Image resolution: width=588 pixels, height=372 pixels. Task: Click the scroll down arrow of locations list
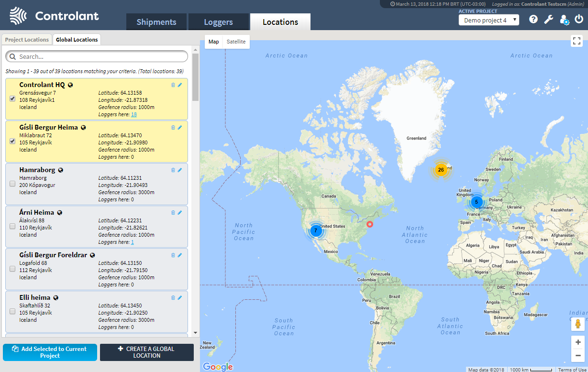pyautogui.click(x=196, y=333)
